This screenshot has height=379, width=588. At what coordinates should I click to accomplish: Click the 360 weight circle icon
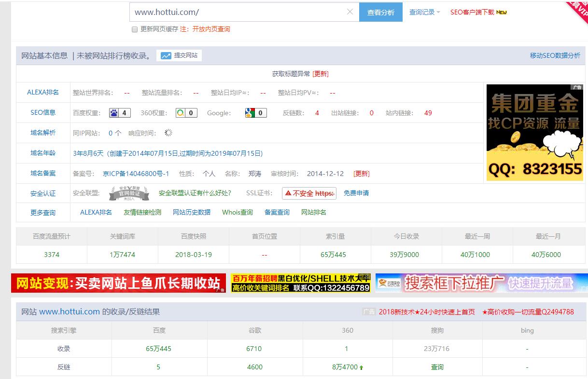[181, 113]
